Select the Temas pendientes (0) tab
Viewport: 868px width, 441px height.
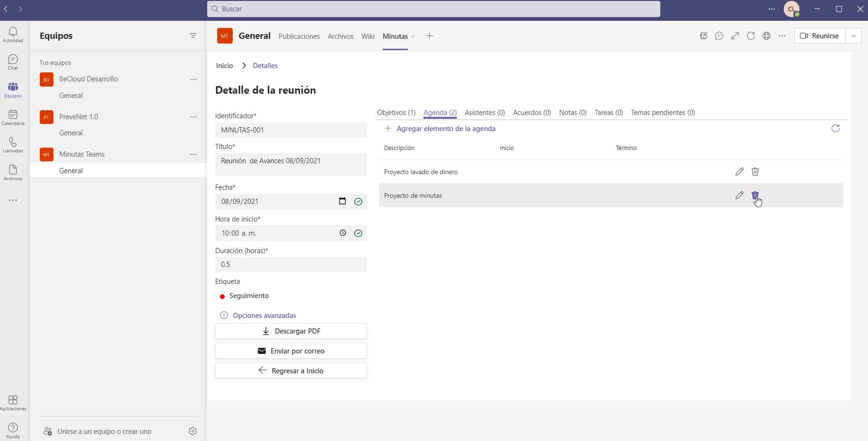pyautogui.click(x=663, y=113)
